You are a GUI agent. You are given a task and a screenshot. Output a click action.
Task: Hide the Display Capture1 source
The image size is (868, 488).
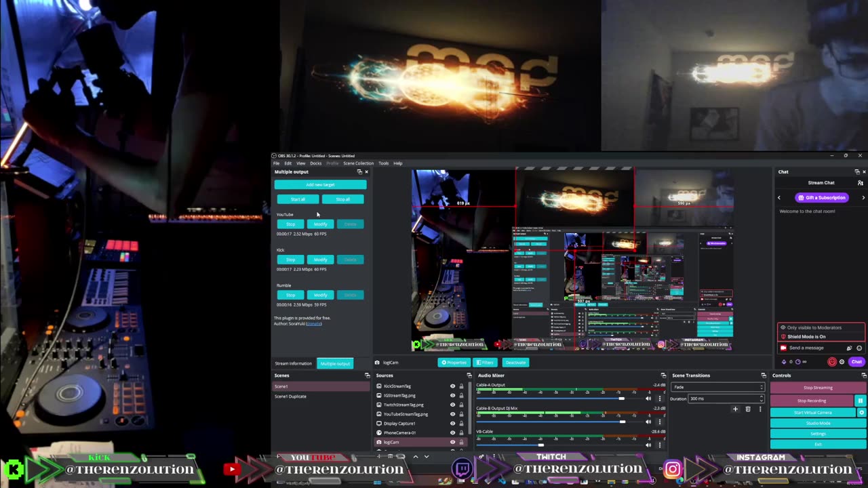452,424
